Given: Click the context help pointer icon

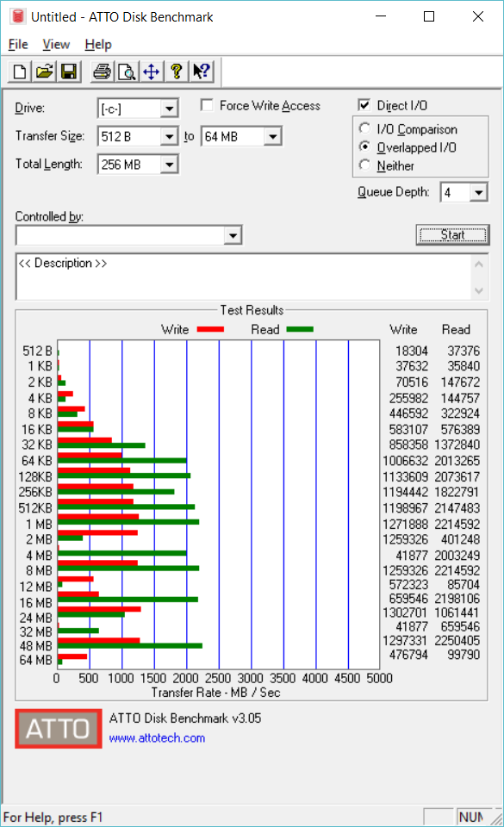Looking at the screenshot, I should coord(201,72).
